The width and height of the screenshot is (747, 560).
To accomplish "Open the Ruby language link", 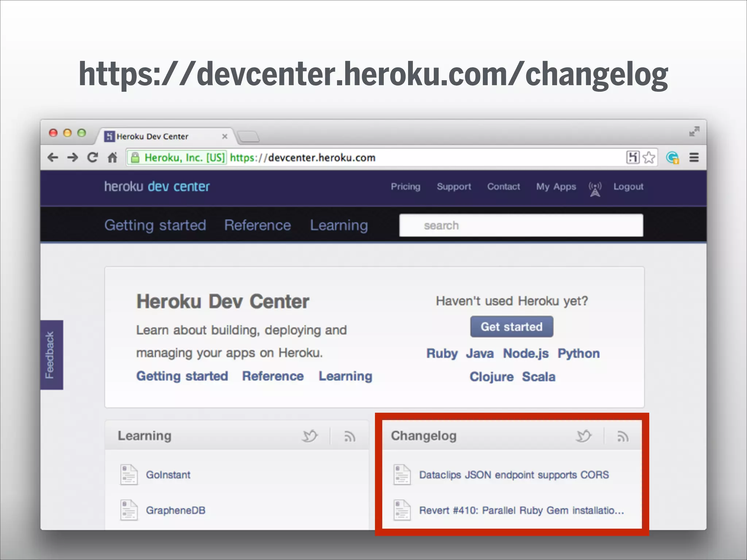I will click(442, 354).
